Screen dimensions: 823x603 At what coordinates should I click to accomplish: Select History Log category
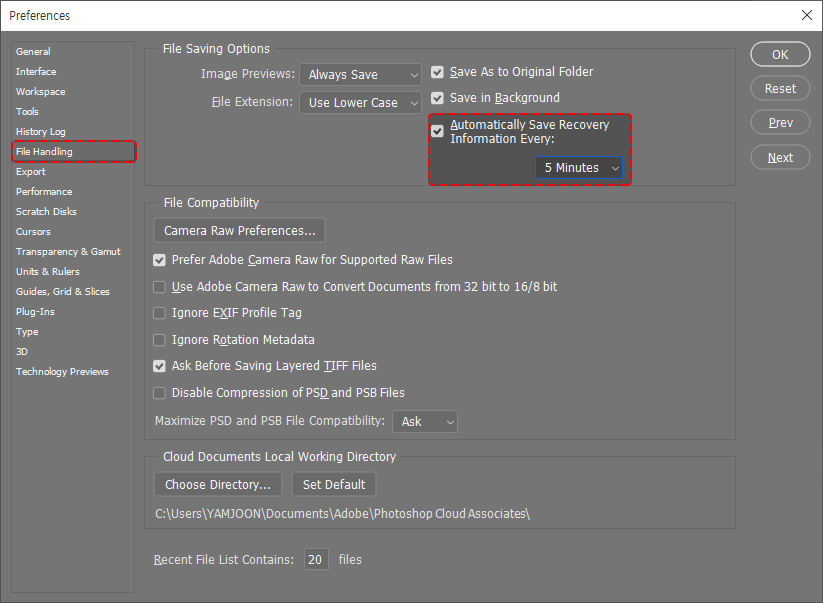click(40, 131)
